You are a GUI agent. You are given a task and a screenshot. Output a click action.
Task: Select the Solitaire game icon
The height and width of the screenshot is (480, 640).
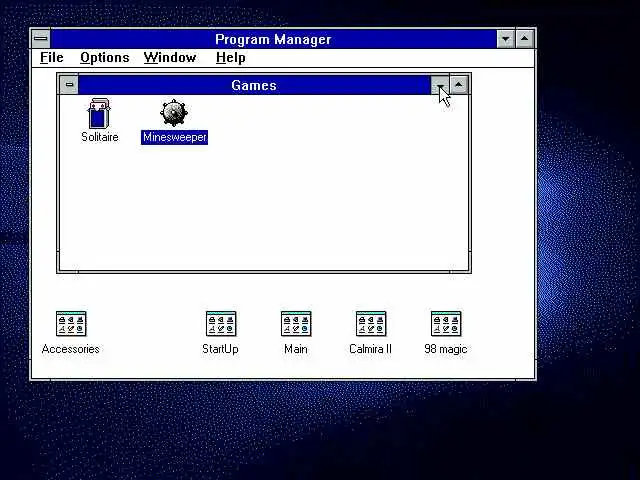[x=99, y=113]
